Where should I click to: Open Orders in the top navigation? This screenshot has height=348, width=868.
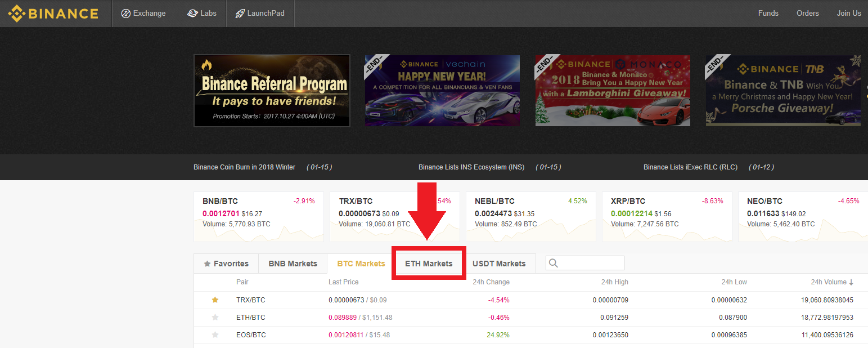coord(808,14)
